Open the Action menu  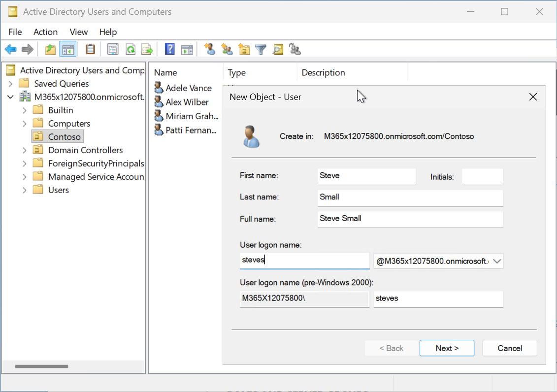[x=45, y=32]
